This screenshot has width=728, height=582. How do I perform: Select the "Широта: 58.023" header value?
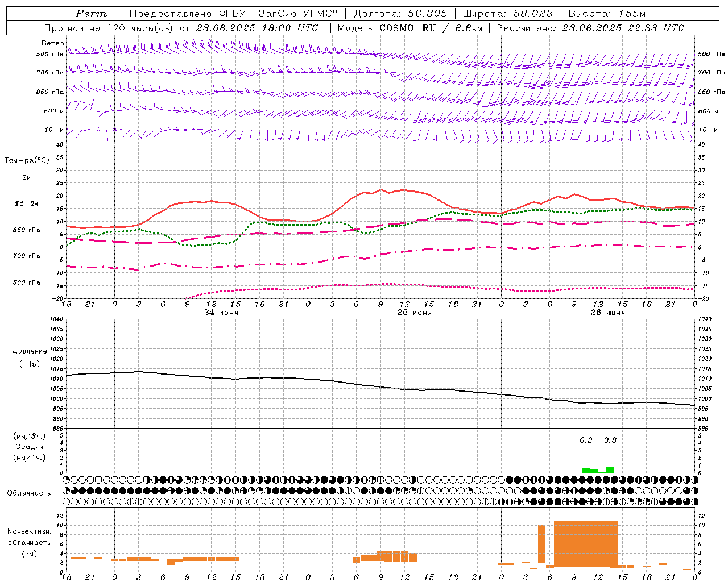tap(507, 14)
